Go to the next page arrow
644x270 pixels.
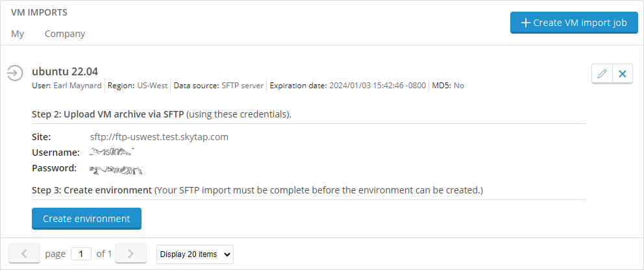pyautogui.click(x=130, y=254)
